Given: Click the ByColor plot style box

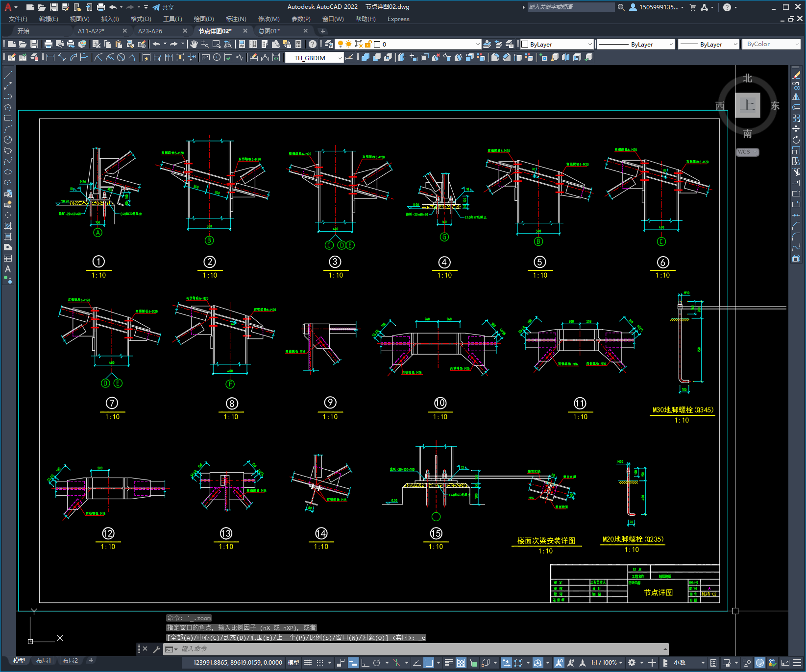Looking at the screenshot, I should click(771, 44).
